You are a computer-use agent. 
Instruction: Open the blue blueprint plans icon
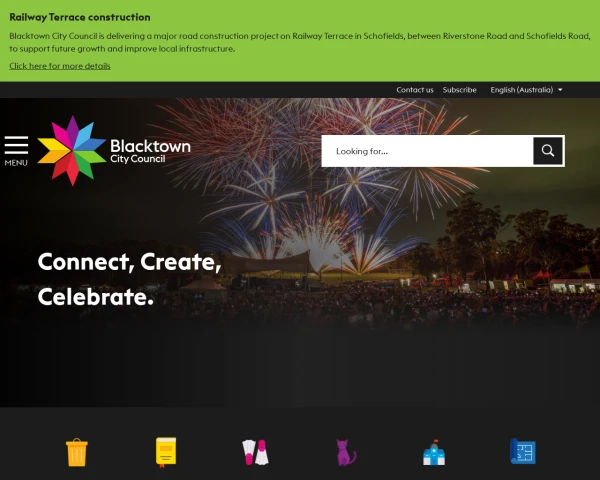523,452
